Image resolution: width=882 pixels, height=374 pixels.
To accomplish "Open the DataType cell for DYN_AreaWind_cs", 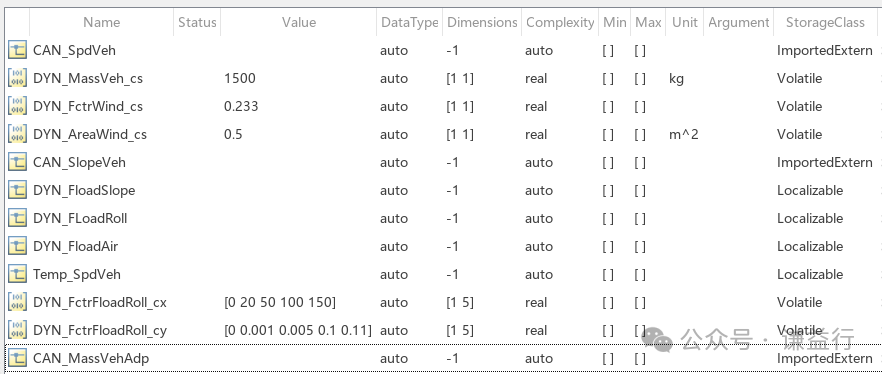I will 410,134.
